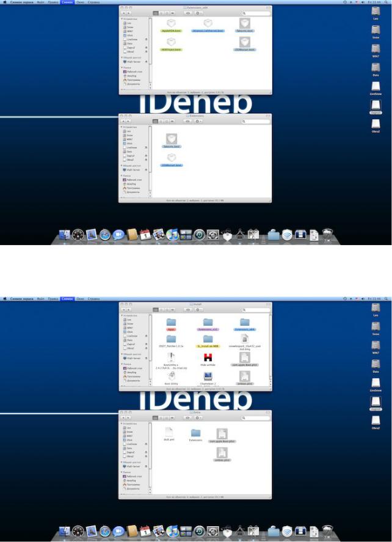
Task: Select com.apple.Boot.plist in the Install window
Action: pos(244,359)
